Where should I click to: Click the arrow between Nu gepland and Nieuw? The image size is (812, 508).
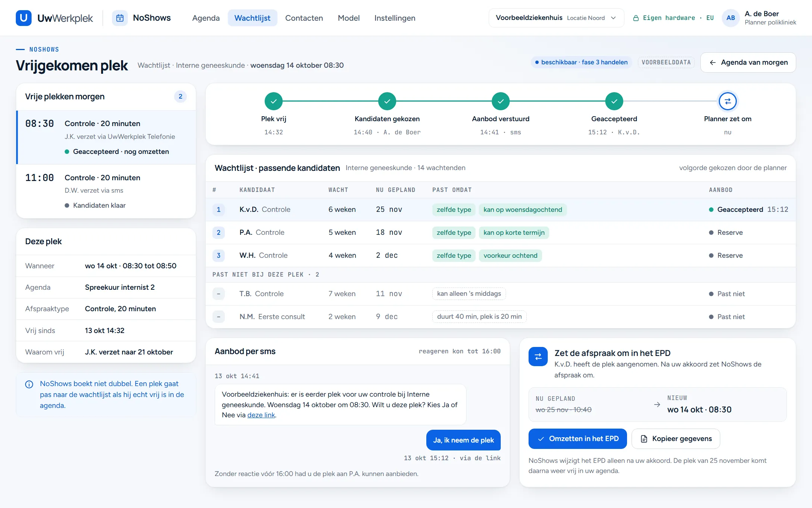657,405
